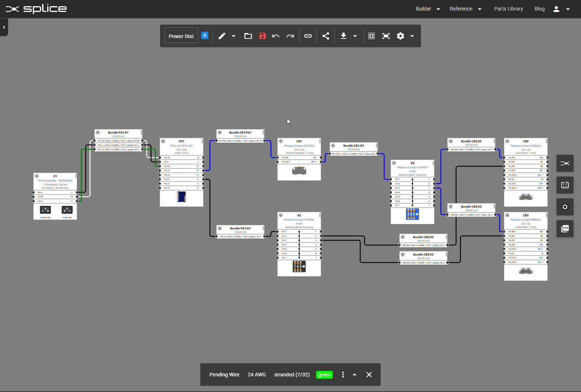This screenshot has height=392, width=581.
Task: Click the Power Dist project name button
Action: pos(181,36)
